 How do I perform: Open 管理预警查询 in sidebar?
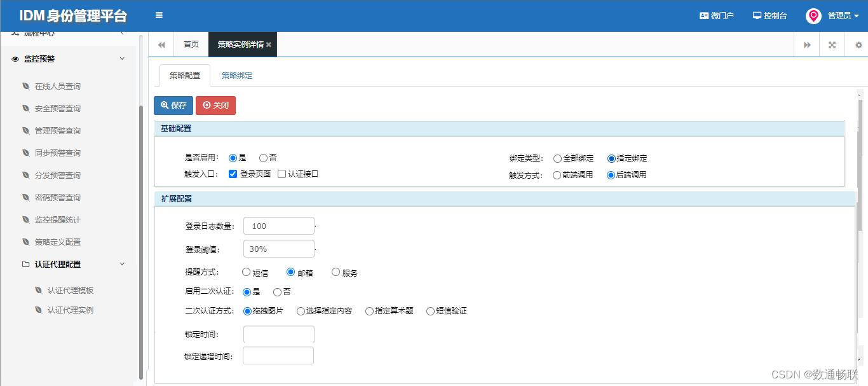[58, 130]
